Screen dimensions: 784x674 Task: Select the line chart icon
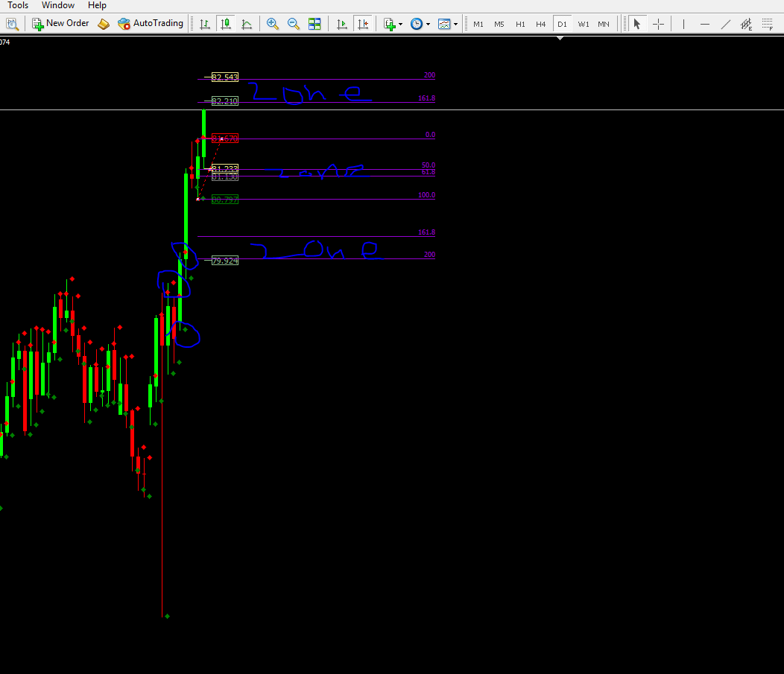tap(246, 23)
